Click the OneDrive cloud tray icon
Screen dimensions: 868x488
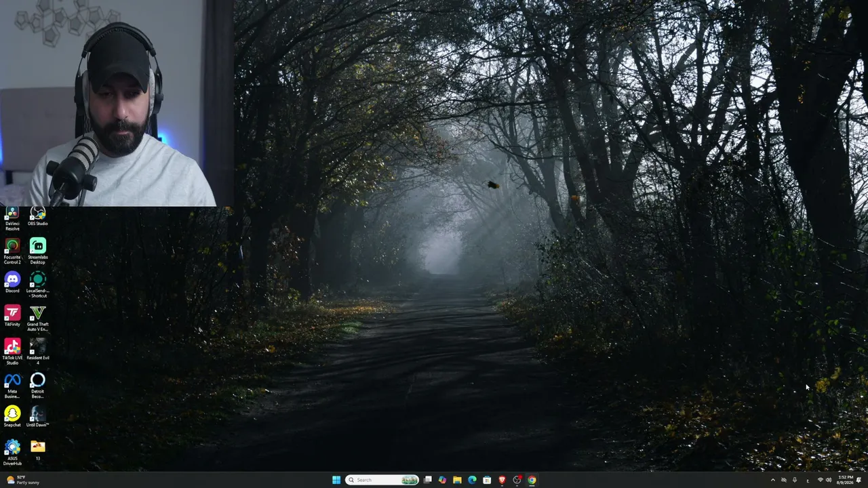point(784,480)
